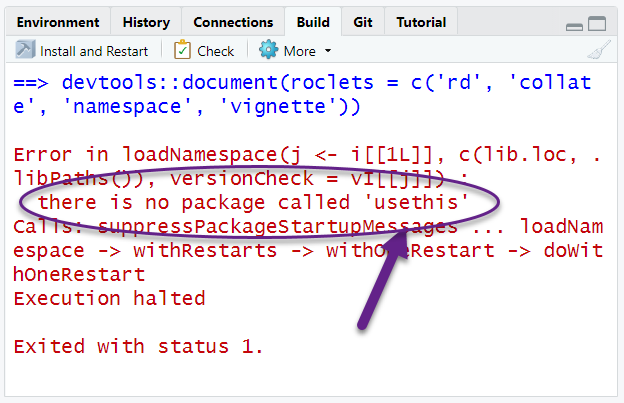624x403 pixels.
Task: Click the Exited with status 1 line
Action: (x=138, y=346)
